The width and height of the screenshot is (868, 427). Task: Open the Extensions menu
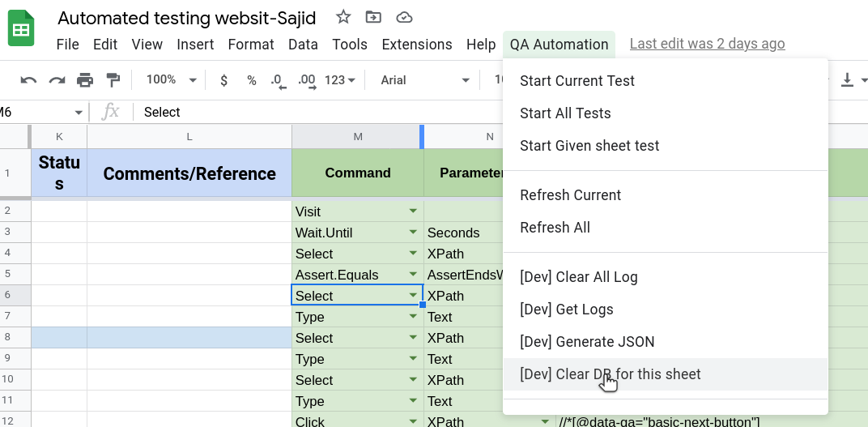[416, 45]
